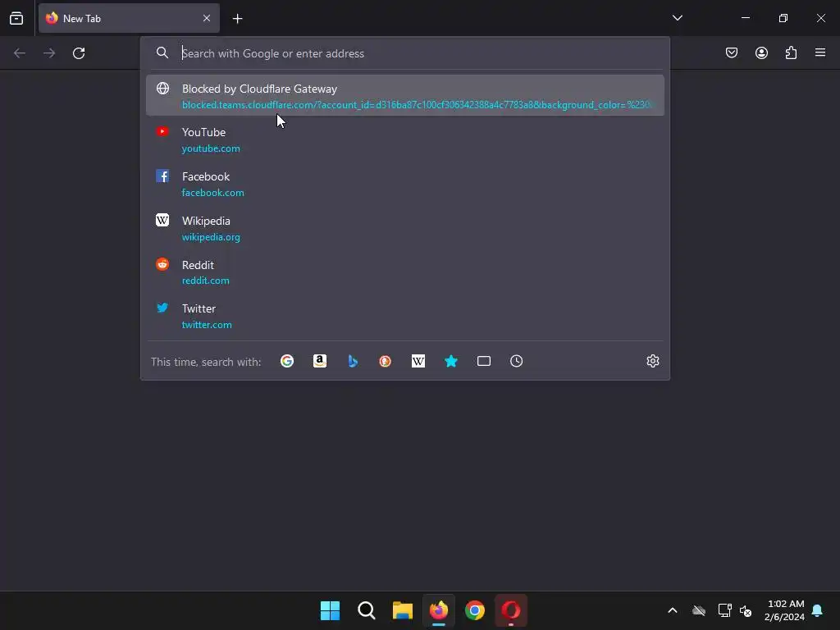Click the globe icon on Cloudflare suggestion

click(x=163, y=89)
